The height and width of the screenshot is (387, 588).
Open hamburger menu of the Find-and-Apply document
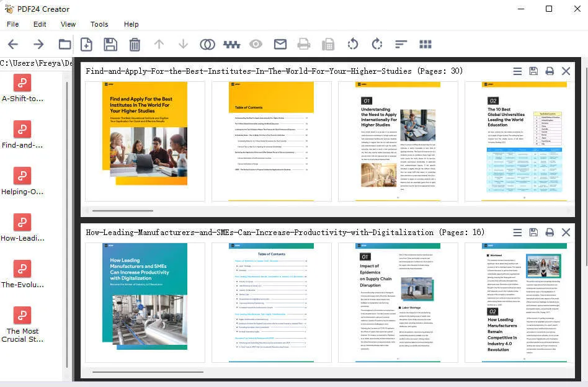[517, 71]
